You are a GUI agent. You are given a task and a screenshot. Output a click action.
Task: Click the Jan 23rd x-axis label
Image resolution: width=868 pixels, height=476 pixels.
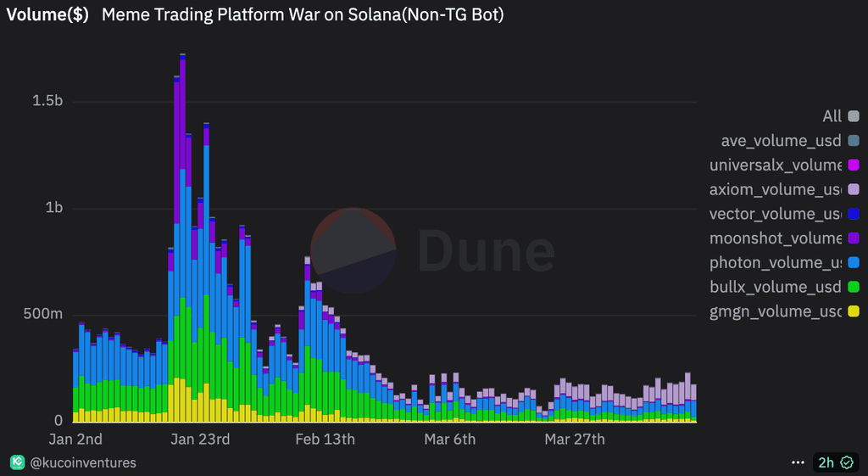pyautogui.click(x=200, y=440)
